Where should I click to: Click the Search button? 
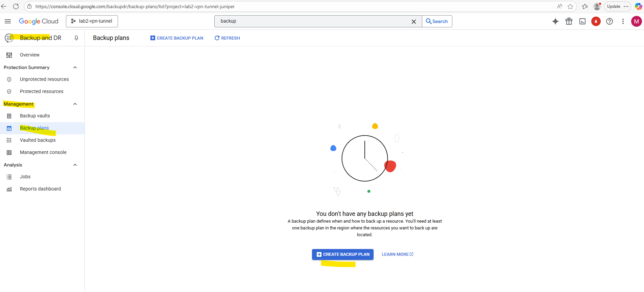click(x=437, y=21)
